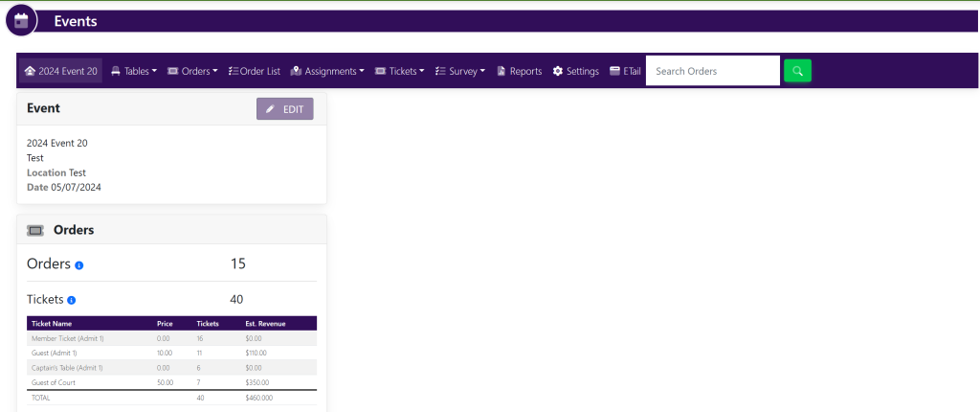Click into the Search Orders field
Screen dimensions: 980x412
click(x=712, y=71)
